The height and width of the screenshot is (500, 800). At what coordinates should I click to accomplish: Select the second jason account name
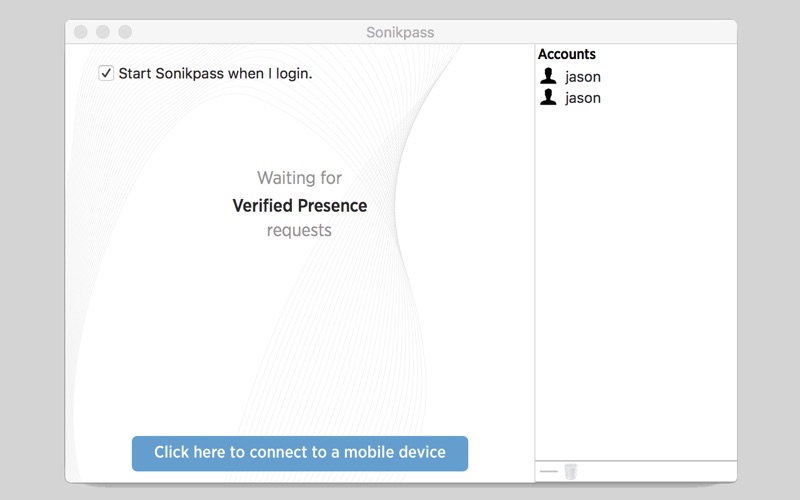click(583, 98)
